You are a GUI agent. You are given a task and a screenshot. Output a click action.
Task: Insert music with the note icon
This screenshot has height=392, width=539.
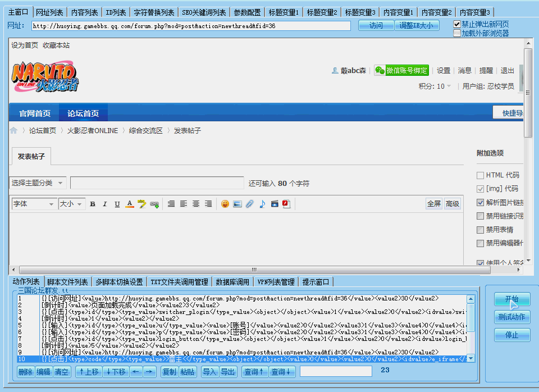[x=262, y=204]
